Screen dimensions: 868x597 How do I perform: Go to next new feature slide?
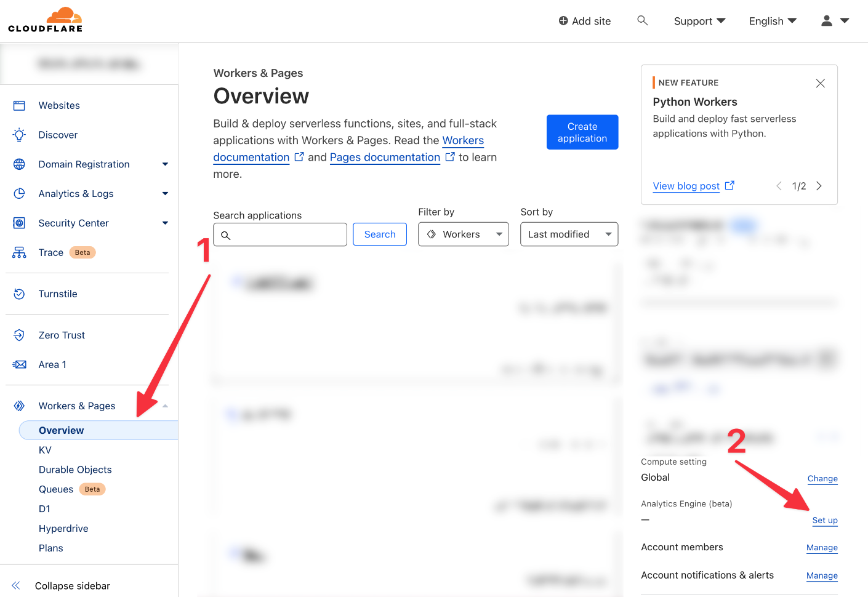coord(819,186)
